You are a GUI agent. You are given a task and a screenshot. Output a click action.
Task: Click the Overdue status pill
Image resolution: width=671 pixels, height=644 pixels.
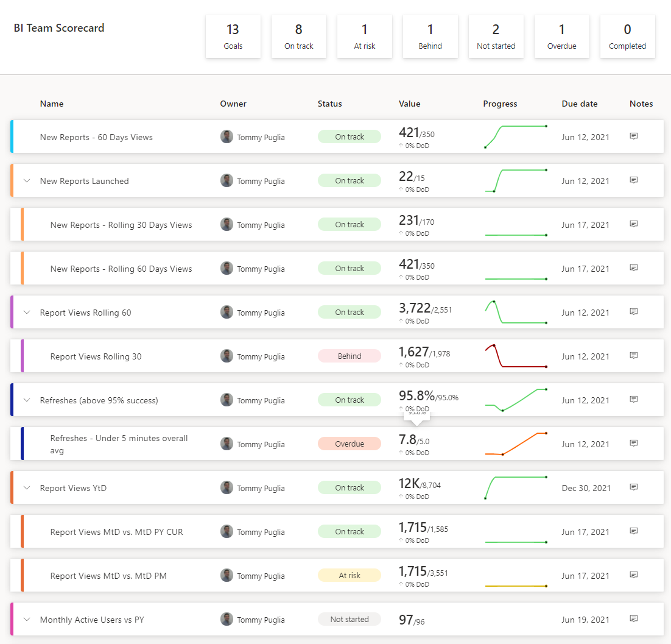[349, 444]
